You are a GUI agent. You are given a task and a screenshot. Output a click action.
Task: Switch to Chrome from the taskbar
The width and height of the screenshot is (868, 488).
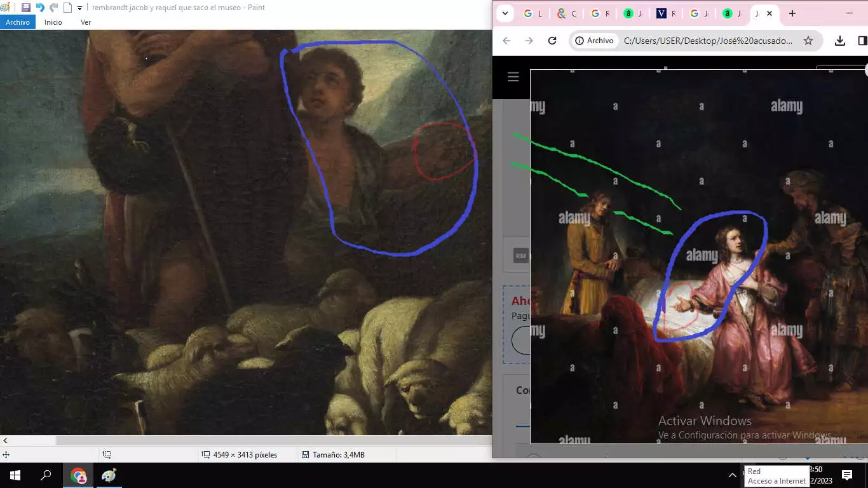78,475
